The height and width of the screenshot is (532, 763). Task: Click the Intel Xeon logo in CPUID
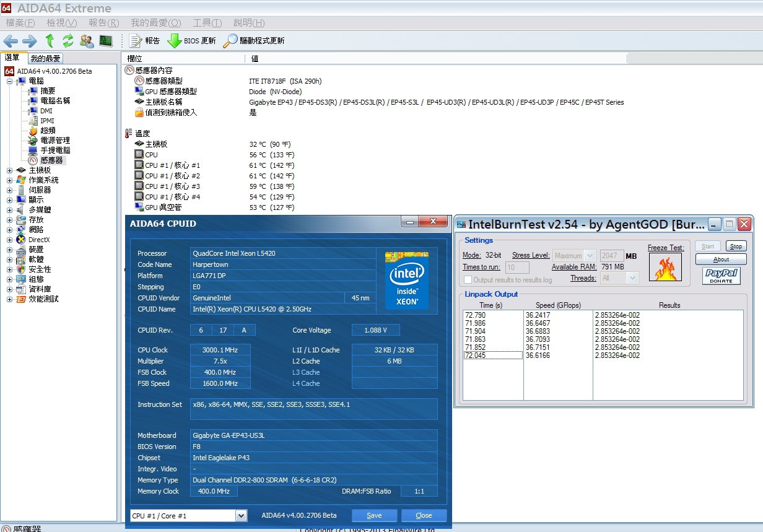[407, 280]
